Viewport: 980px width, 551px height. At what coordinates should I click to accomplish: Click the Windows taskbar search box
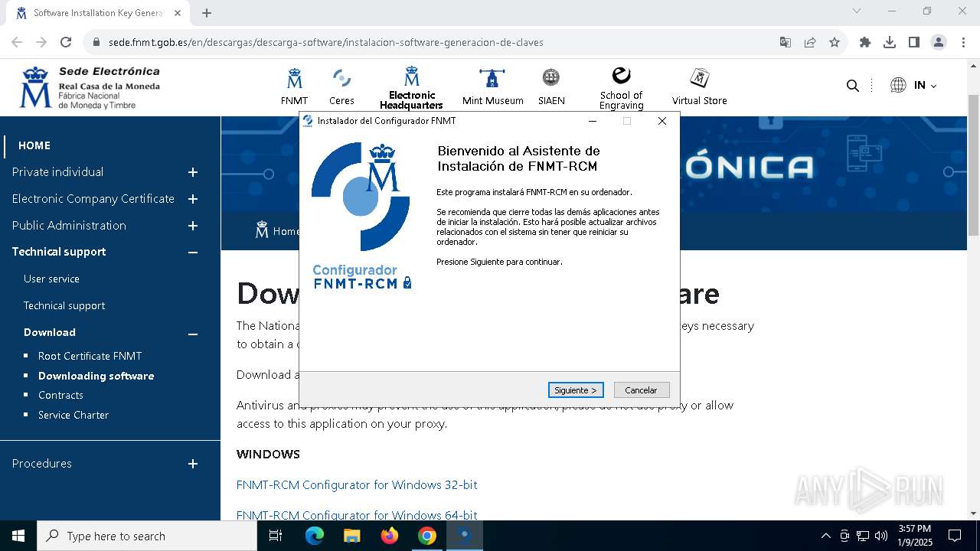tap(147, 536)
